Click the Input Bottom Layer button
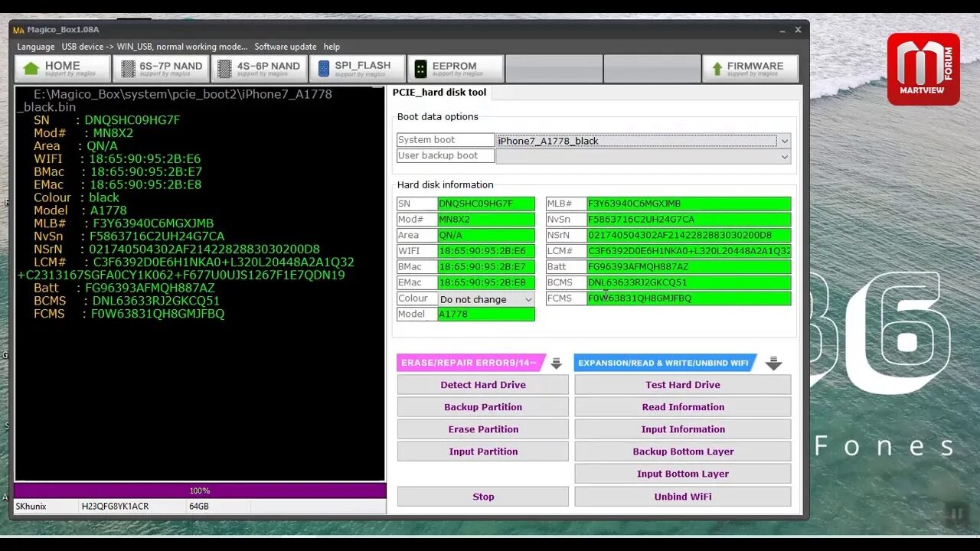The height and width of the screenshot is (551, 980). click(683, 474)
